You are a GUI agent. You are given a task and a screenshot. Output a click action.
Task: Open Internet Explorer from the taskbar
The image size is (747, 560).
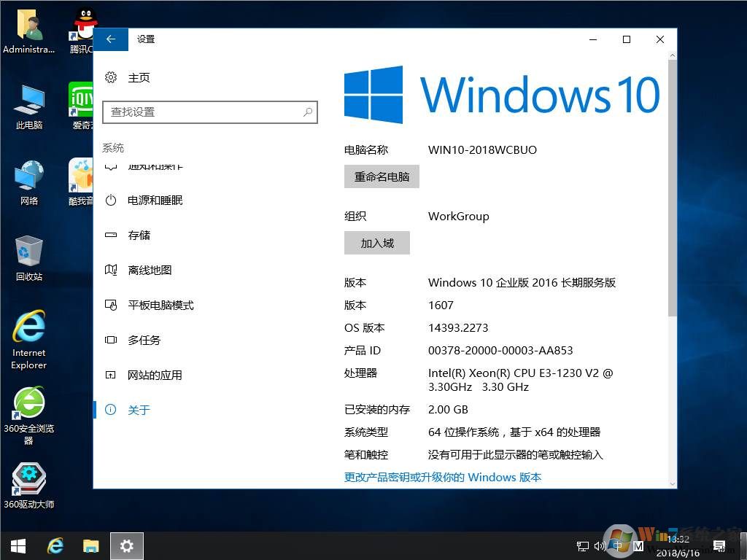(55, 545)
